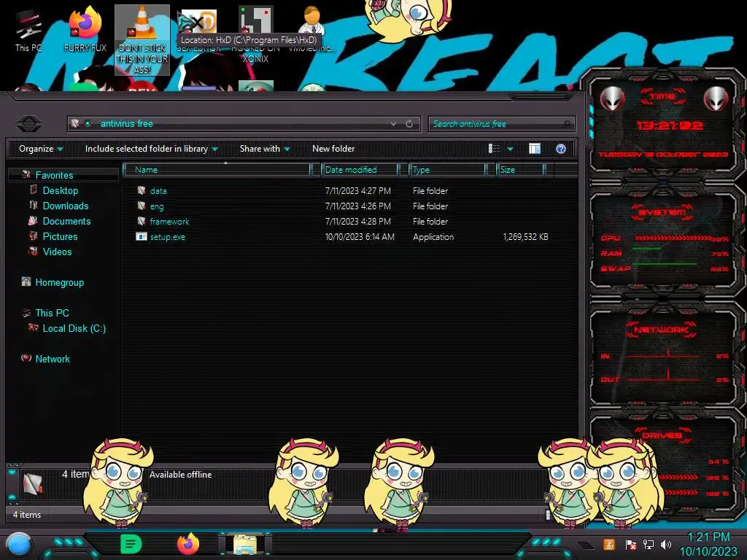Image resolution: width=747 pixels, height=560 pixels.
Task: Open Action Center flag tray icon
Action: point(631,544)
